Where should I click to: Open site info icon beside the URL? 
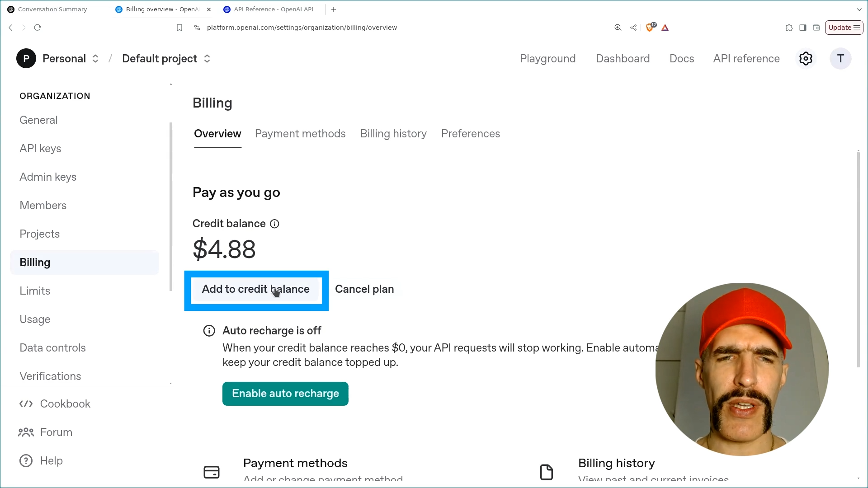tap(197, 28)
